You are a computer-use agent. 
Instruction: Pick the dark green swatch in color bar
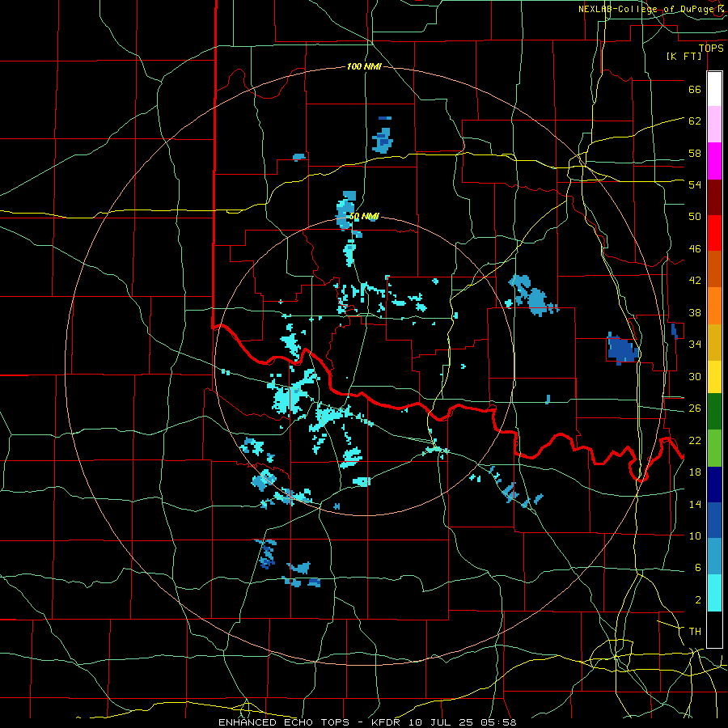pos(714,412)
